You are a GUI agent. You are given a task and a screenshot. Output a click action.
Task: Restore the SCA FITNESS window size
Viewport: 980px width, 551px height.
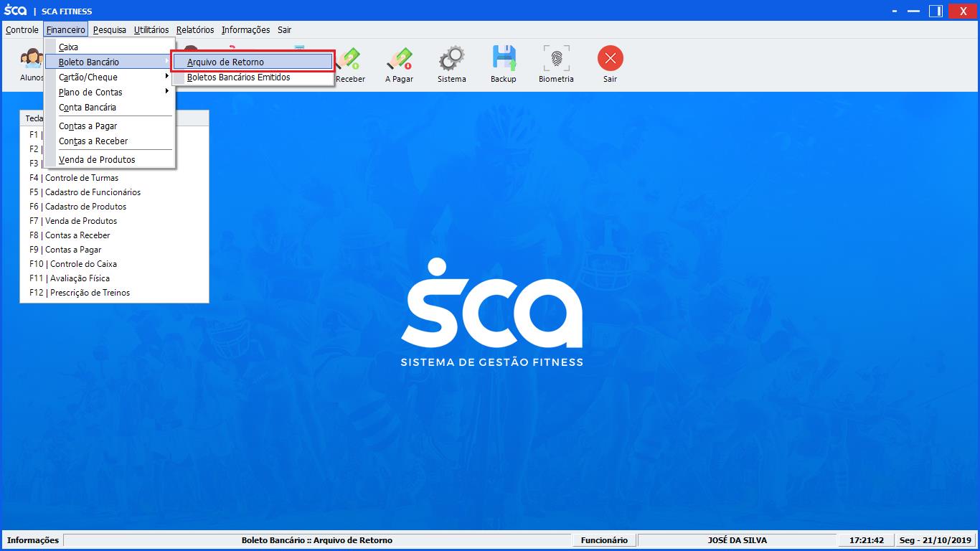(936, 11)
